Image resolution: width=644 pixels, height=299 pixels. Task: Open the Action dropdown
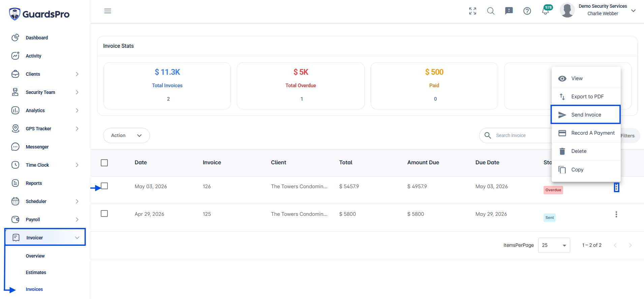click(x=126, y=135)
